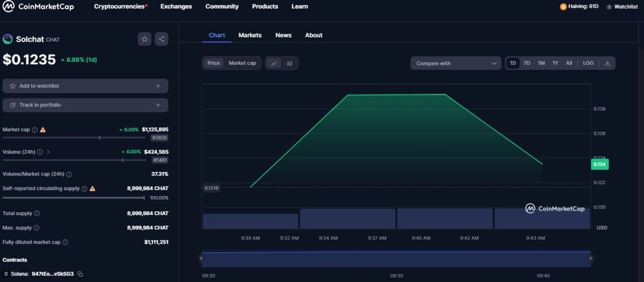644x282 pixels.
Task: Click the $1,125,895 market cap value
Action: pyautogui.click(x=155, y=130)
